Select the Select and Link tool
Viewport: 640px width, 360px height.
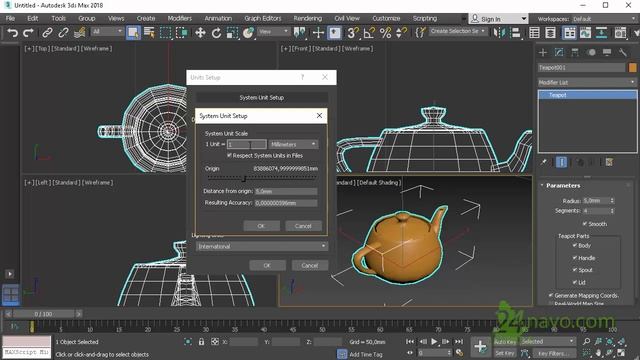coord(47,33)
